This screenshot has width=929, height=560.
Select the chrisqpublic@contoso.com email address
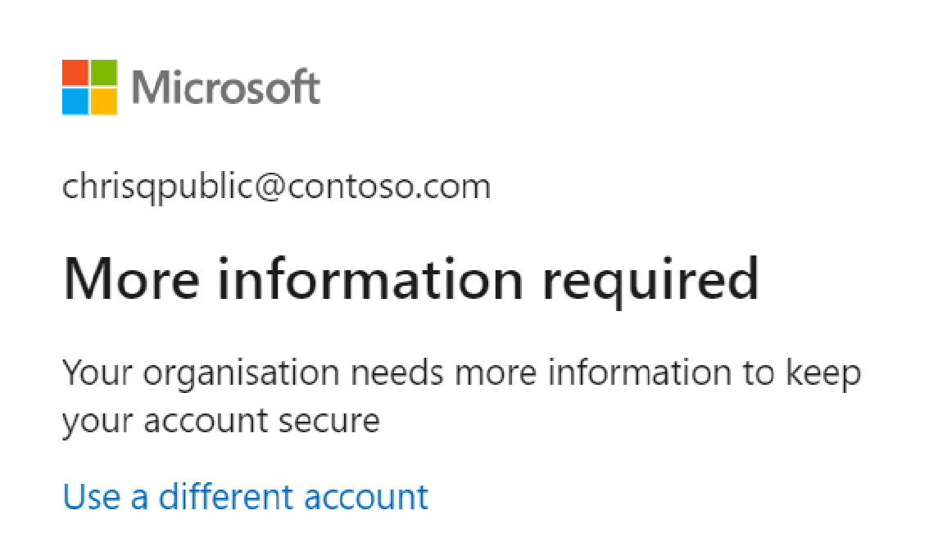pyautogui.click(x=277, y=187)
